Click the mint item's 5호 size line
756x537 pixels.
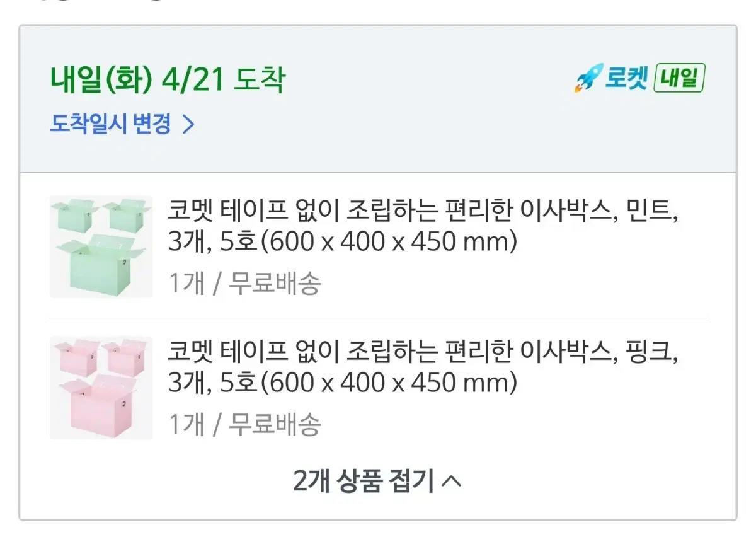[x=342, y=241]
